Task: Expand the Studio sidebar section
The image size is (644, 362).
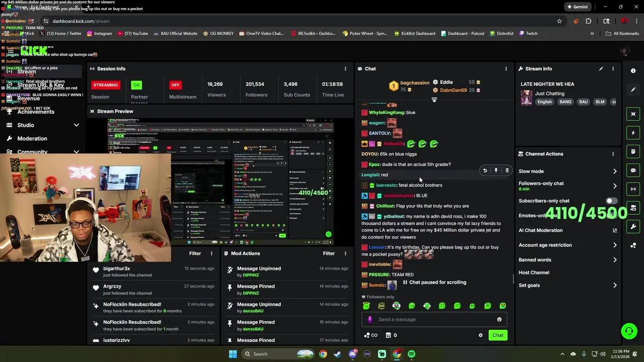Action: [x=76, y=125]
